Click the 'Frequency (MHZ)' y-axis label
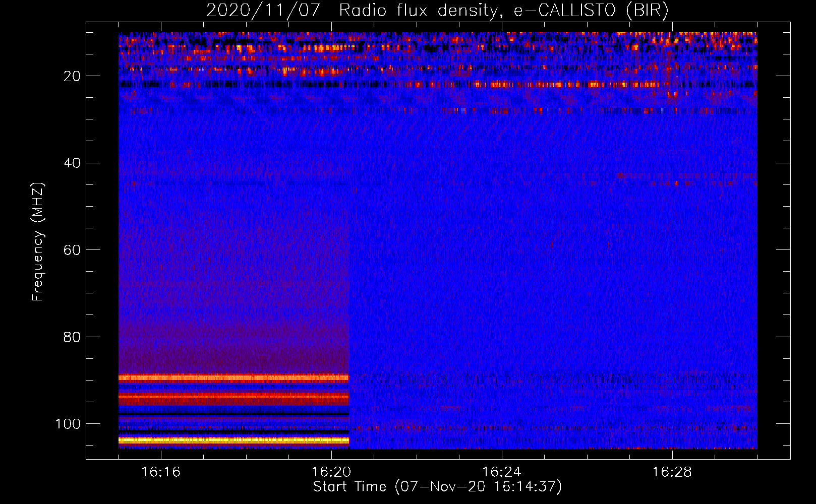The image size is (816, 504). (38, 241)
